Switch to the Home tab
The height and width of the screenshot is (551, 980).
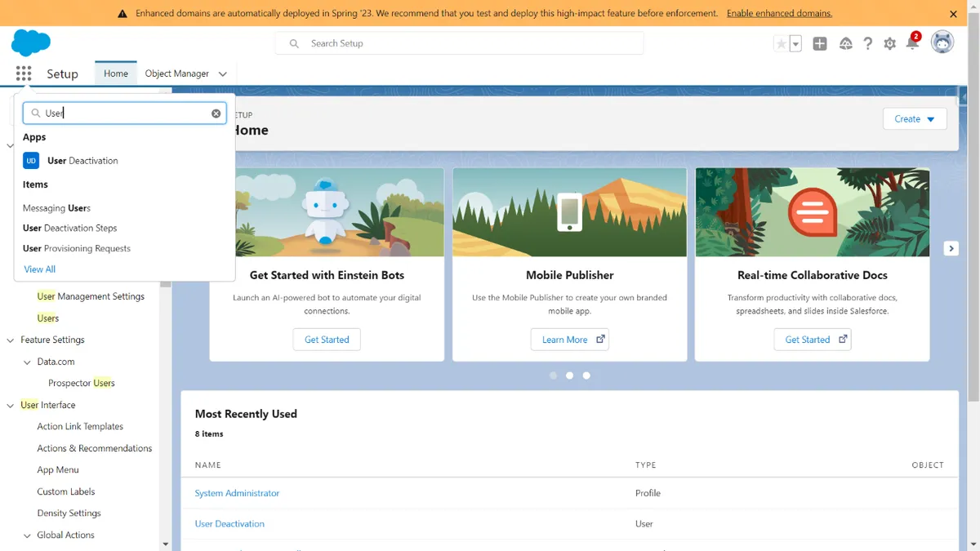[x=116, y=73]
